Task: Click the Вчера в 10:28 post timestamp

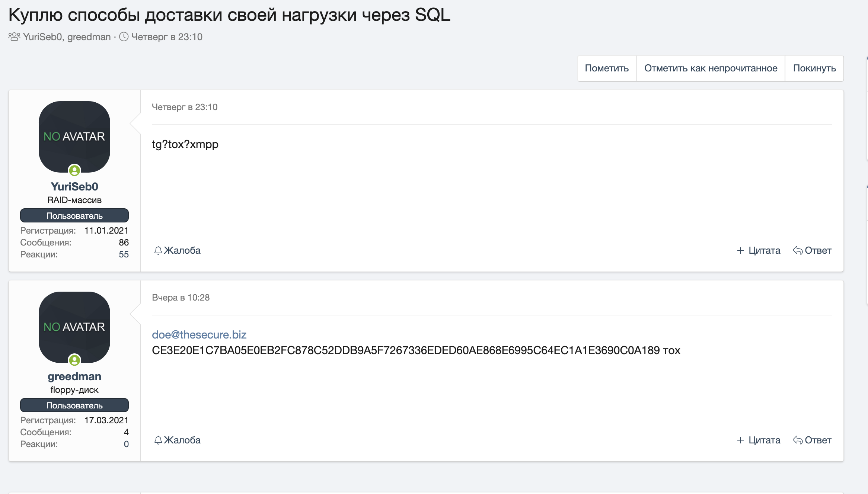Action: click(x=181, y=298)
